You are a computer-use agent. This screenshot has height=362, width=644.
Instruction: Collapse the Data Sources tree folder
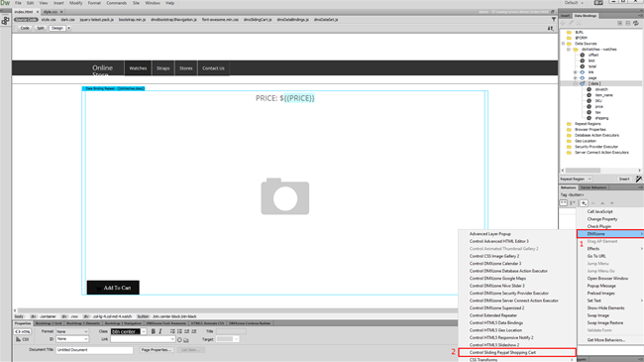click(563, 44)
